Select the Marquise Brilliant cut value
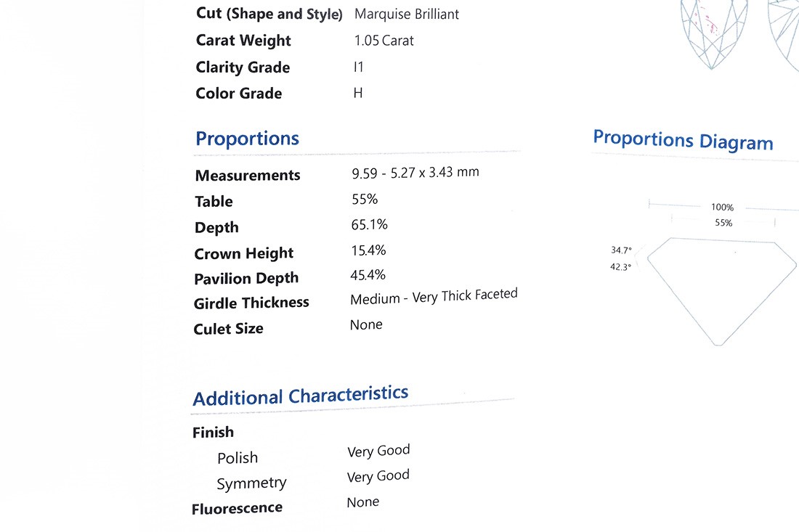Viewport: 799px width, 532px height. click(407, 15)
